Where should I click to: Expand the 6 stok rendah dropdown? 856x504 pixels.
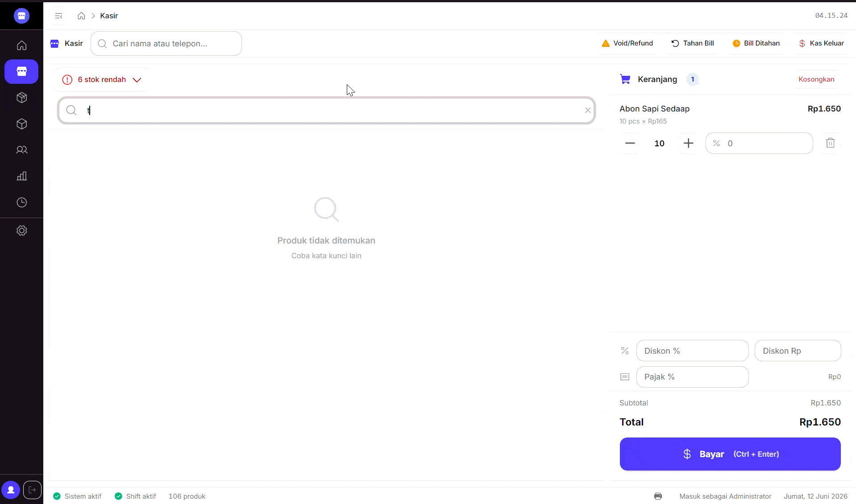(x=102, y=79)
